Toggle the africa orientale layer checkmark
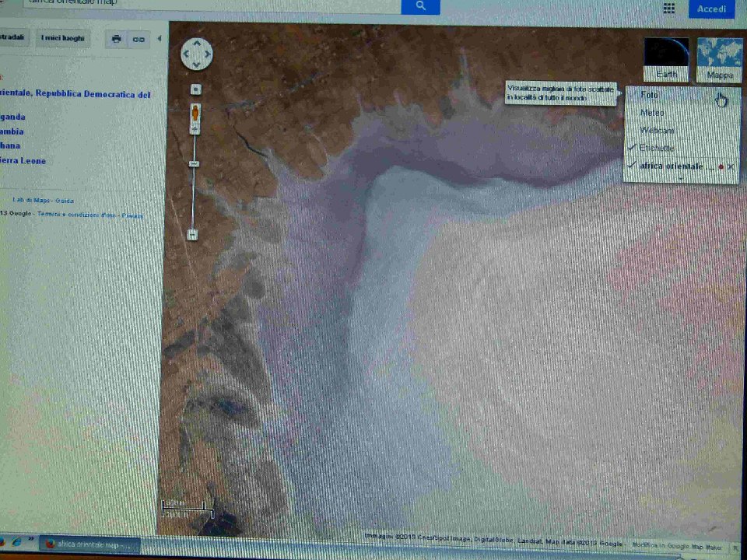 [633, 166]
